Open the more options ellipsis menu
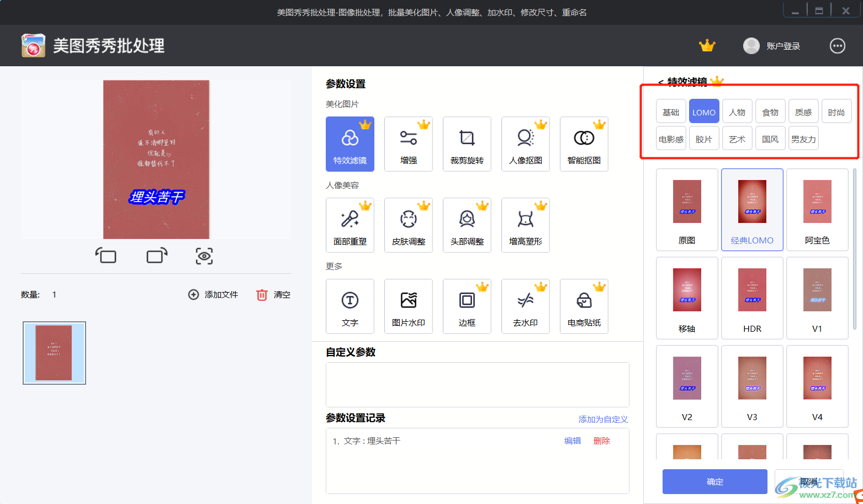The image size is (863, 504). (838, 46)
